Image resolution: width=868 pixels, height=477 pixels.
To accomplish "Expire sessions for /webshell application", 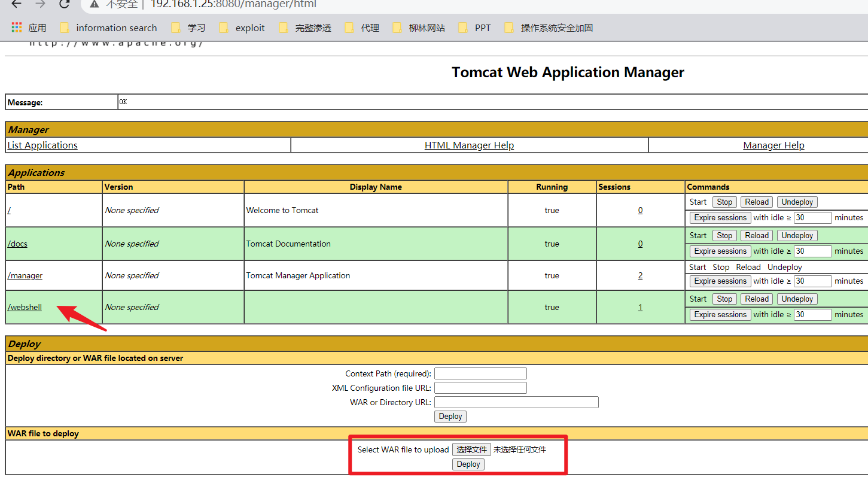I will [x=720, y=315].
